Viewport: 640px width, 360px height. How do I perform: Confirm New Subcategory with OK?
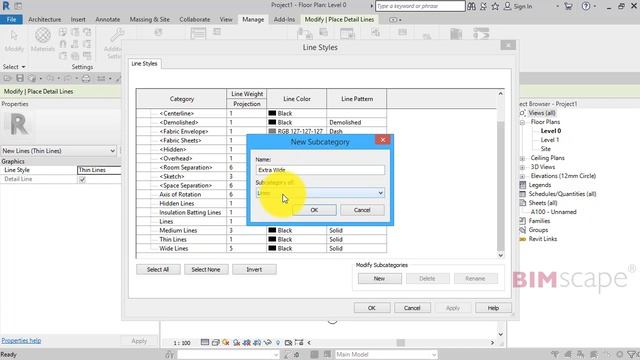(314, 210)
